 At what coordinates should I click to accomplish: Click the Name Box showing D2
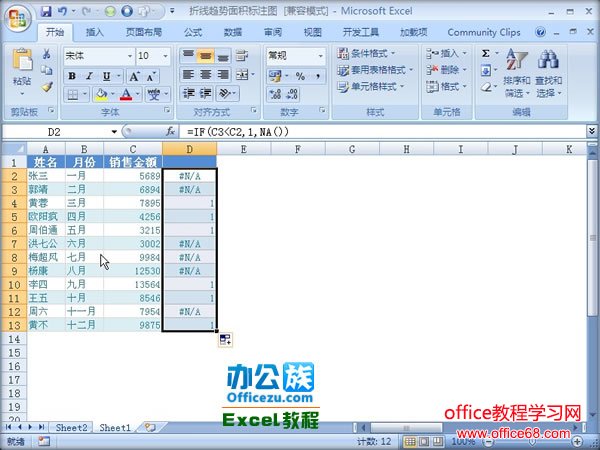(x=54, y=132)
